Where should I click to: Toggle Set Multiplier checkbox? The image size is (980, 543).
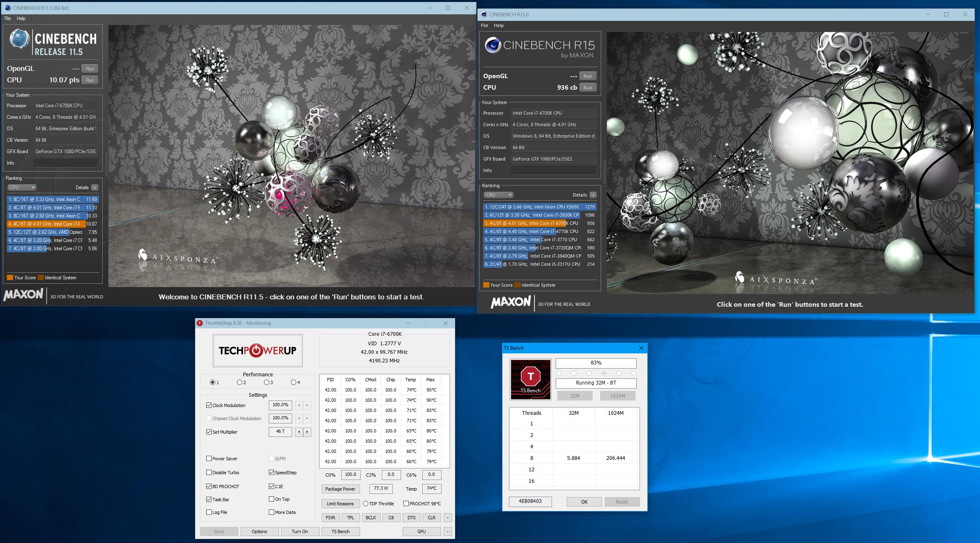coord(209,432)
